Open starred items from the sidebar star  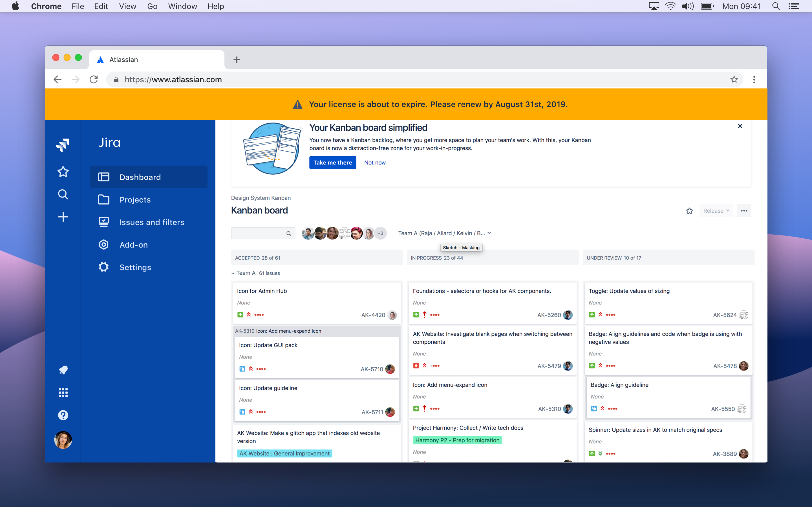click(x=63, y=172)
